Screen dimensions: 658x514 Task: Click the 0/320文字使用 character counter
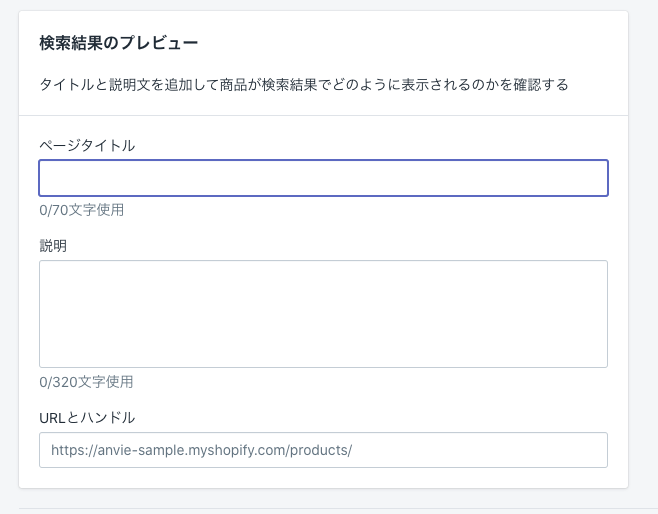86,382
